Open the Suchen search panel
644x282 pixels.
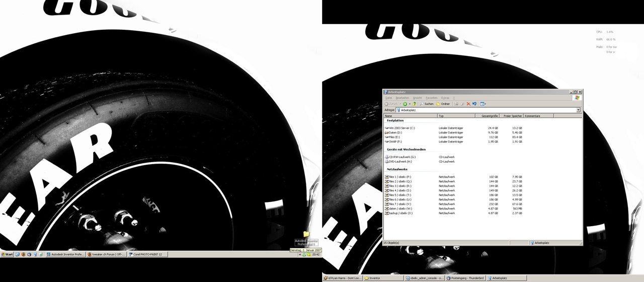(x=426, y=104)
